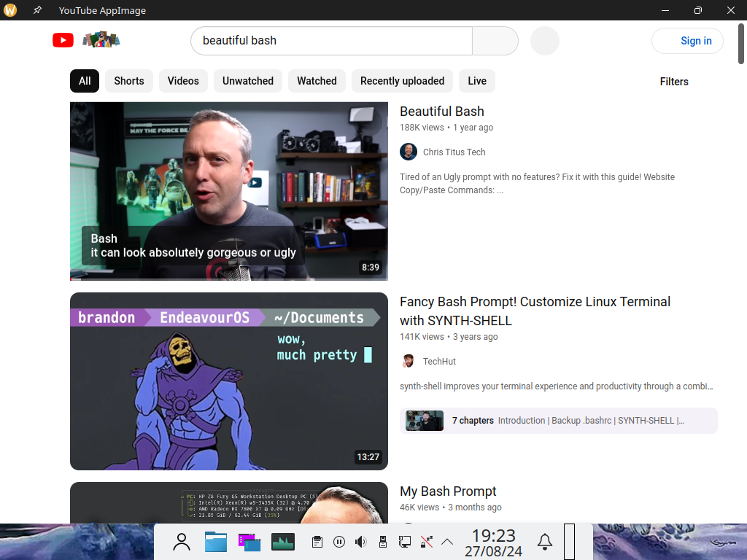Click '188K views • 1 year ago' text
The height and width of the screenshot is (560, 747).
(x=446, y=128)
